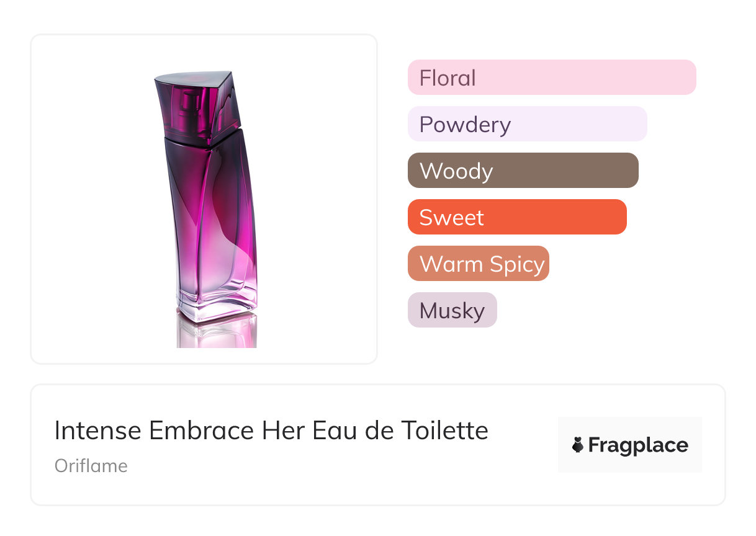Select the lavender Powdery accord bar
756x536 pixels.
(527, 124)
